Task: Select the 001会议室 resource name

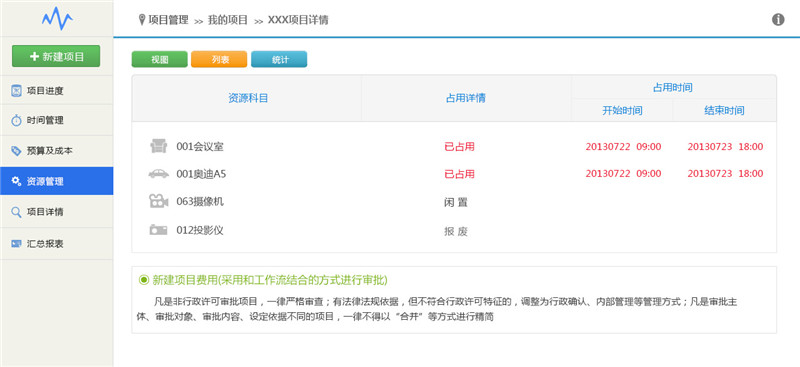Action: point(200,146)
